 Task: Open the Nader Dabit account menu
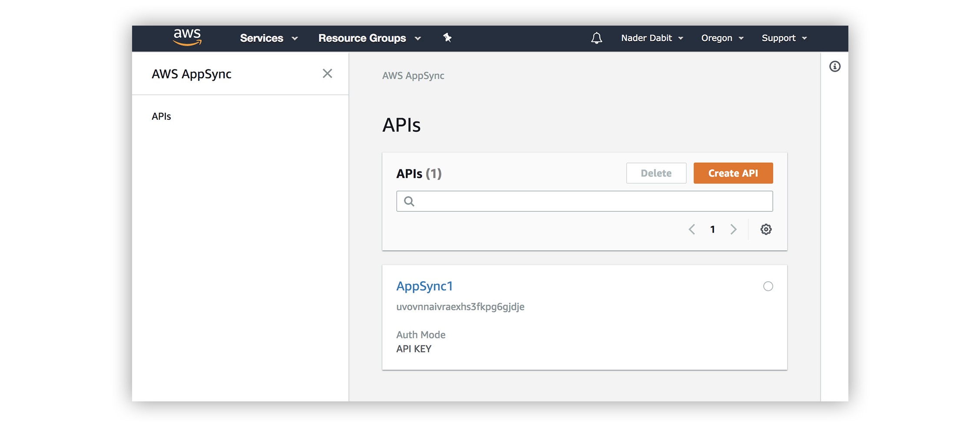[652, 38]
